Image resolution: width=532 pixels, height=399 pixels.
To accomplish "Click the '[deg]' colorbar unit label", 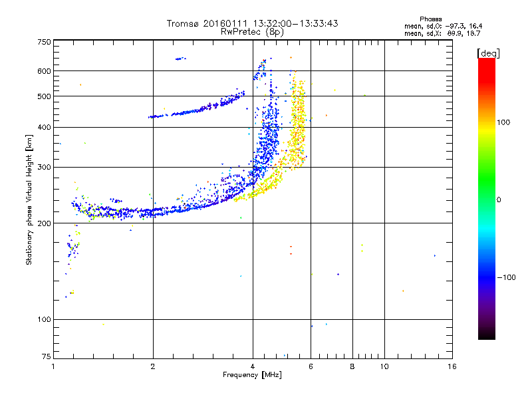I will (488, 53).
